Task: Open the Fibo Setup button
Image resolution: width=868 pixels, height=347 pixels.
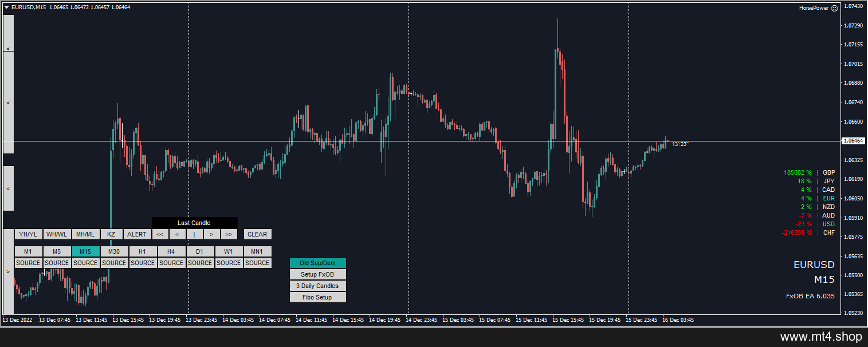Action: [x=318, y=297]
